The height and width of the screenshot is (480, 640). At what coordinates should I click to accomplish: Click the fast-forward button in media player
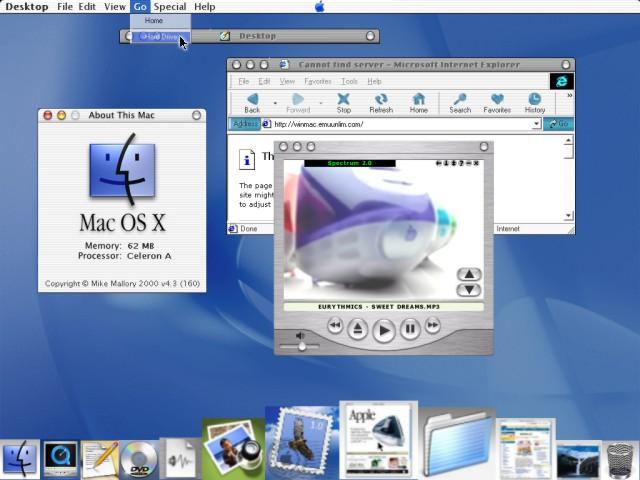(x=433, y=325)
